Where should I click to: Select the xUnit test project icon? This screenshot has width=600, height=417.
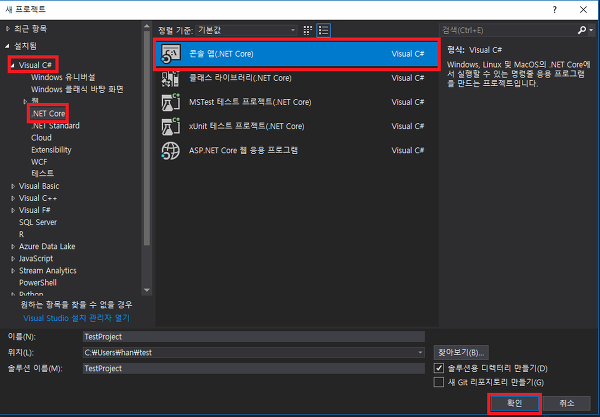coord(170,126)
